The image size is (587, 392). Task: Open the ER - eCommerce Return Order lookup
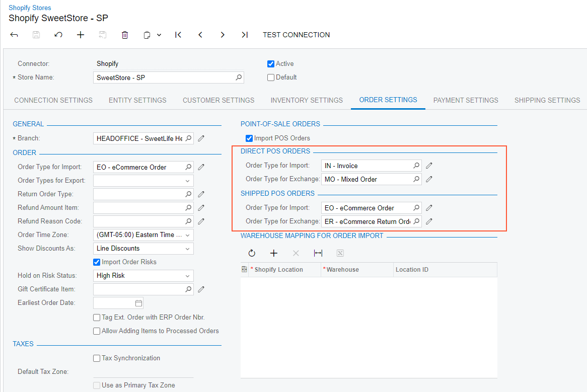416,221
